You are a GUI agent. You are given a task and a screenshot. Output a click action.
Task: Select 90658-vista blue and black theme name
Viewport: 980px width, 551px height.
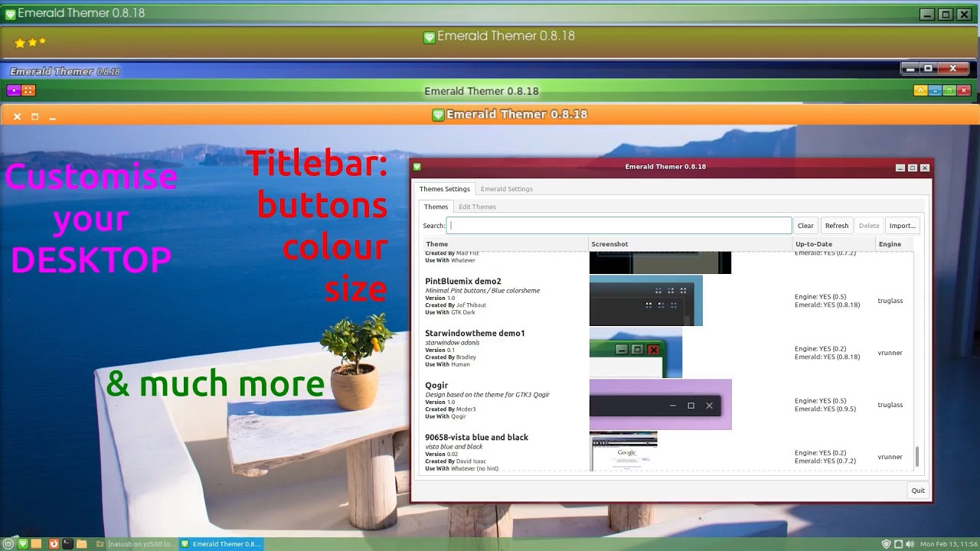(x=476, y=437)
